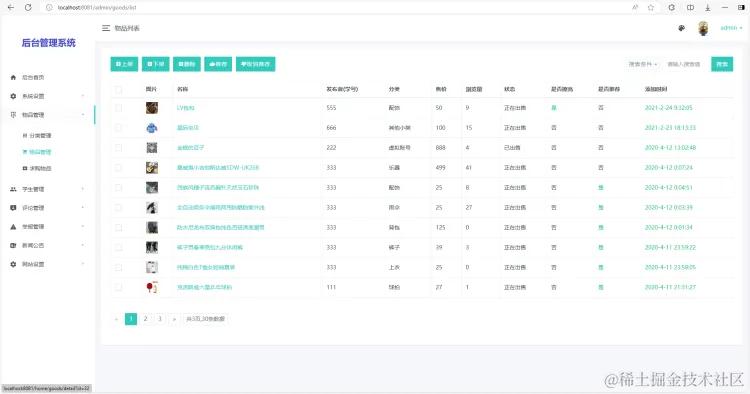Viewport: 750px width, 394px height.
Task: Open item name link in publisher 666 row
Action: coord(188,128)
